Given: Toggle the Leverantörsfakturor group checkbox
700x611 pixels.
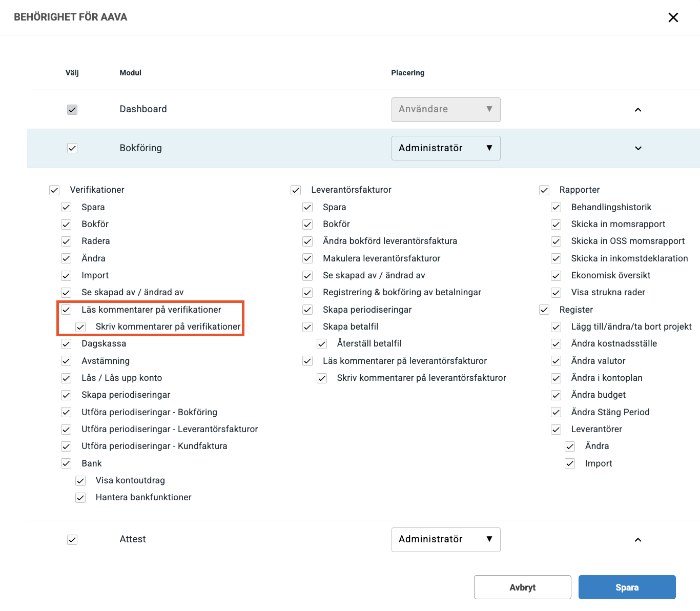Looking at the screenshot, I should [296, 190].
